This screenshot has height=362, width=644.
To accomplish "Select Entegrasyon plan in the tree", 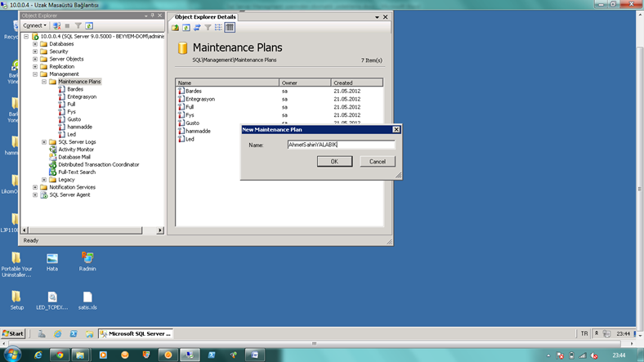I will [82, 96].
